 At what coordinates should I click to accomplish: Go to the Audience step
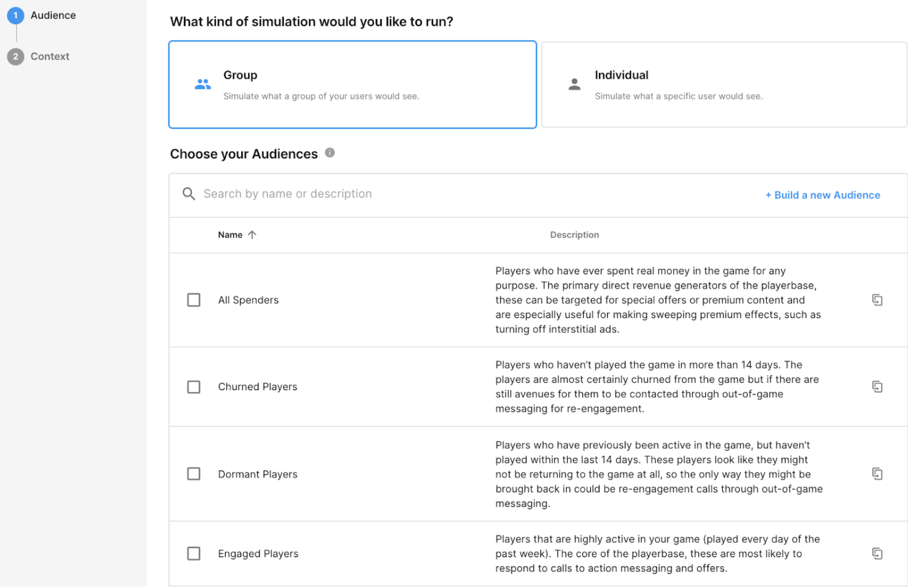coord(53,15)
